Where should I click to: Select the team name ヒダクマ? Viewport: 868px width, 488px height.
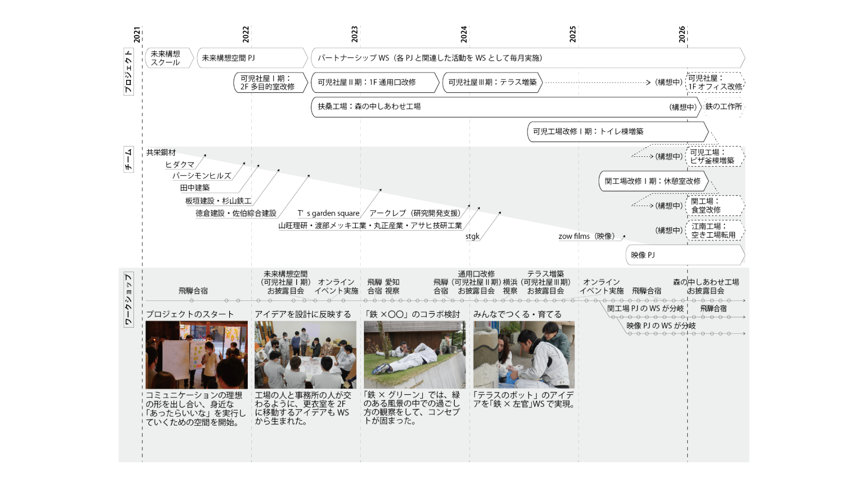(180, 164)
